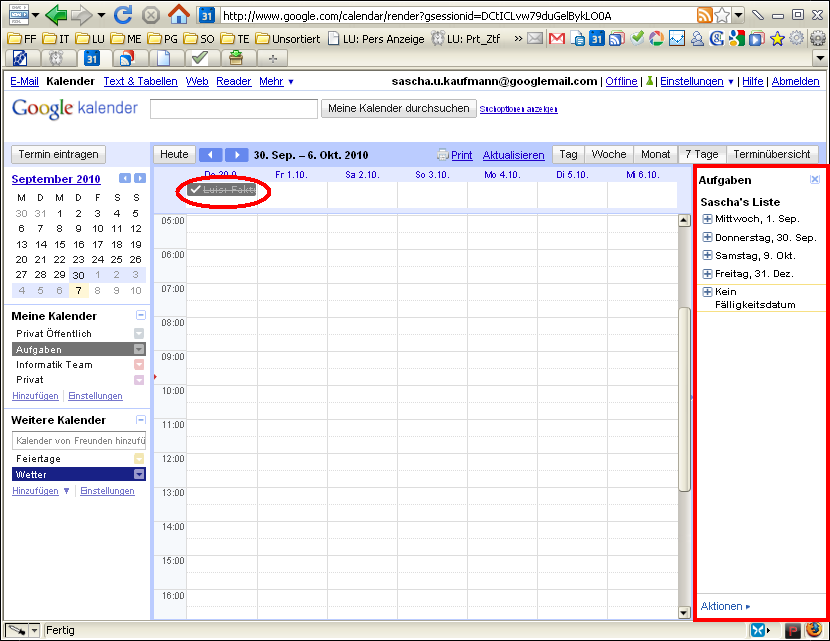This screenshot has width=830, height=641.
Task: Open the E-Mail link
Action: pos(24,82)
